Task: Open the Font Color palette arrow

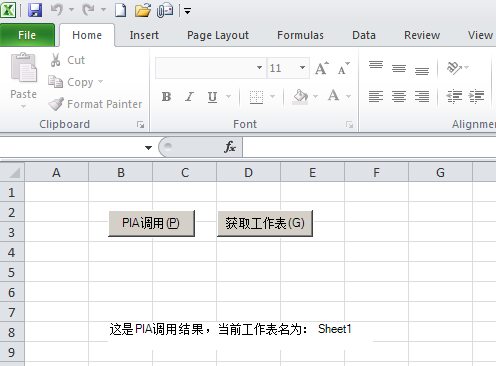Action: click(349, 97)
